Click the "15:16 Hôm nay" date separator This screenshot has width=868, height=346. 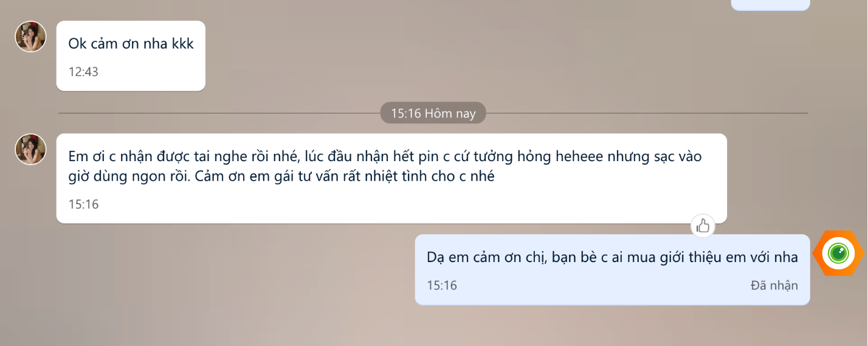coord(433,113)
